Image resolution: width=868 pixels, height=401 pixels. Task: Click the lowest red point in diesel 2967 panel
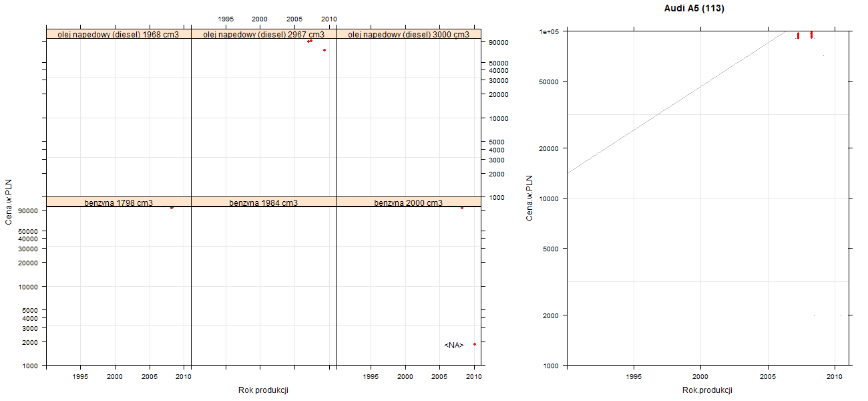tap(324, 50)
